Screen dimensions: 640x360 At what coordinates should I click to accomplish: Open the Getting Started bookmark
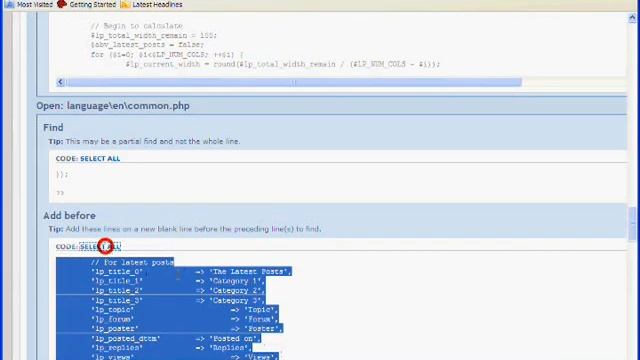click(87, 4)
